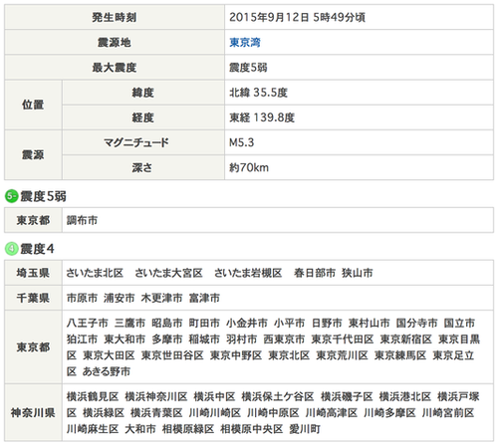Screen dimensions: 498x448
Task: Select 大和市 in the Kanagawa row
Action: [x=140, y=429]
